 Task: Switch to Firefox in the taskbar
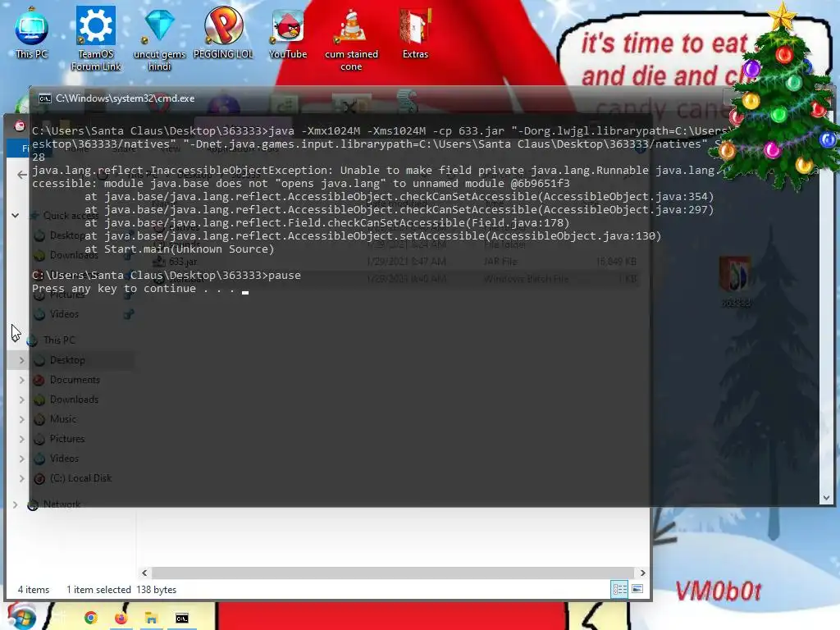[121, 618]
